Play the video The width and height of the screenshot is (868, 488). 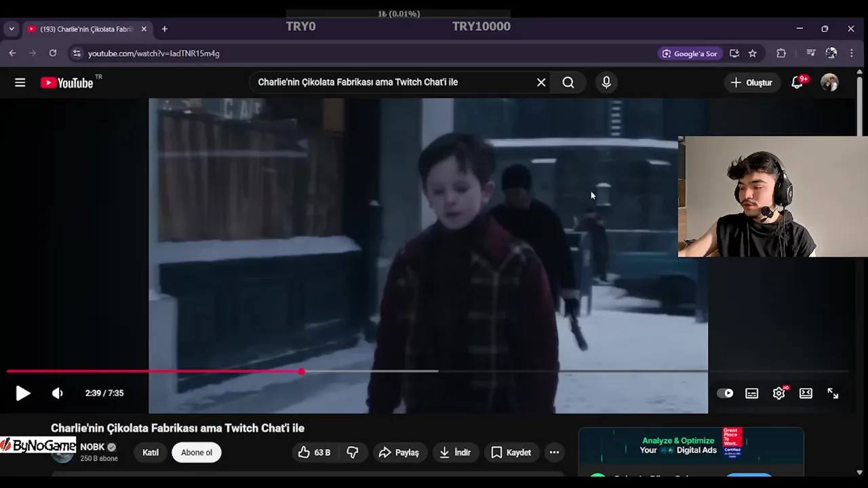[23, 393]
